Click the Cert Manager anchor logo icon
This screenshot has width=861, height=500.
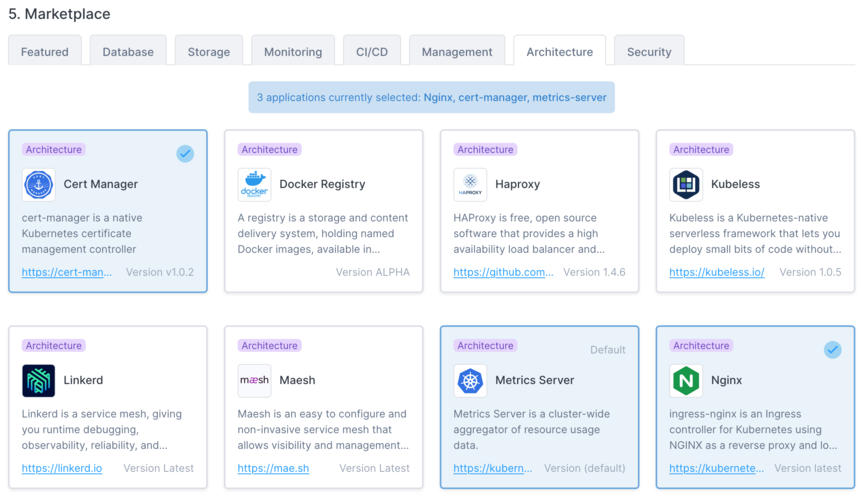pyautogui.click(x=38, y=184)
